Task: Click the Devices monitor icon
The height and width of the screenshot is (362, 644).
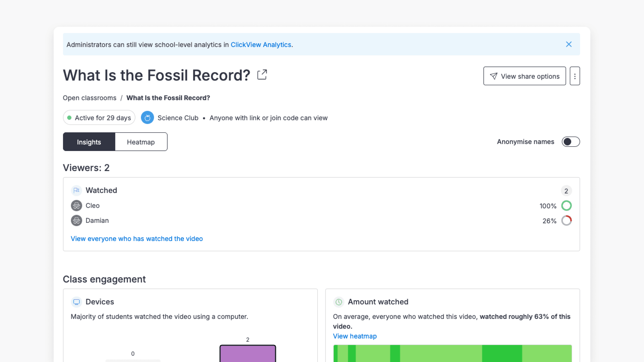Action: 76,302
